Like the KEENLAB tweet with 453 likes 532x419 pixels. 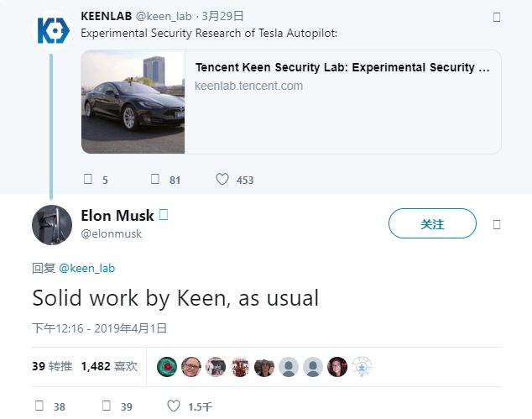[x=222, y=180]
